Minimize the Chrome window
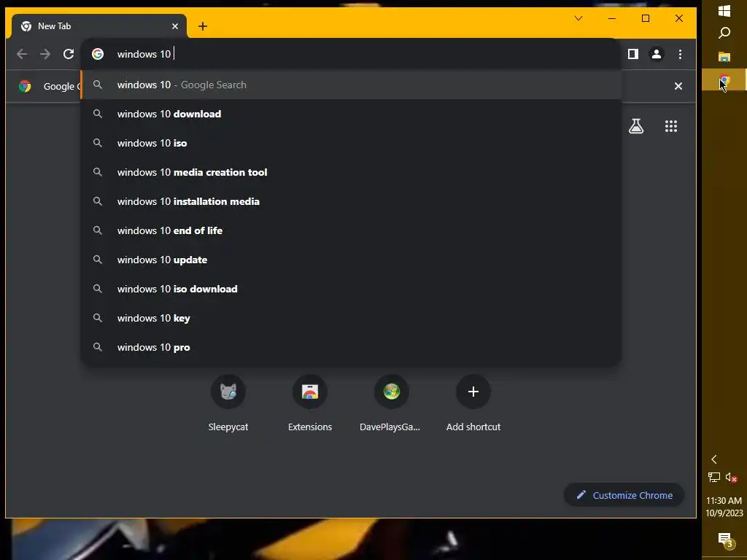Image resolution: width=747 pixels, height=560 pixels. 612,18
